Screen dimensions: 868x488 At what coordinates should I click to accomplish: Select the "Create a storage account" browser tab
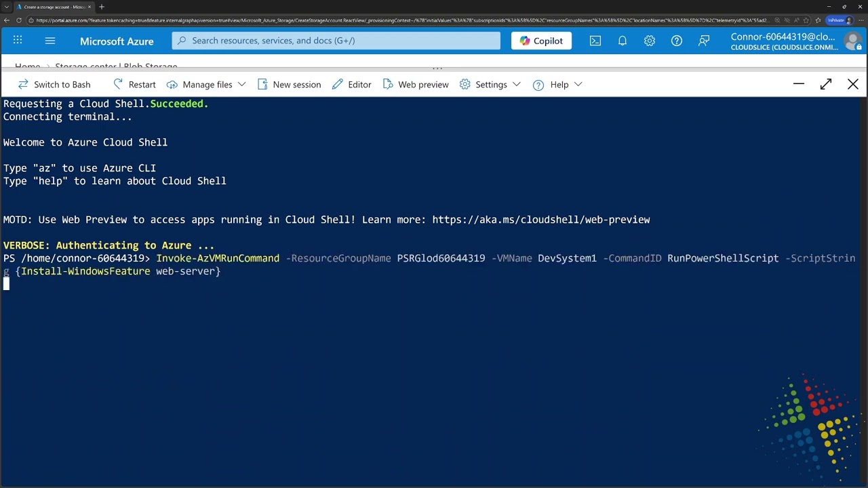[x=54, y=7]
